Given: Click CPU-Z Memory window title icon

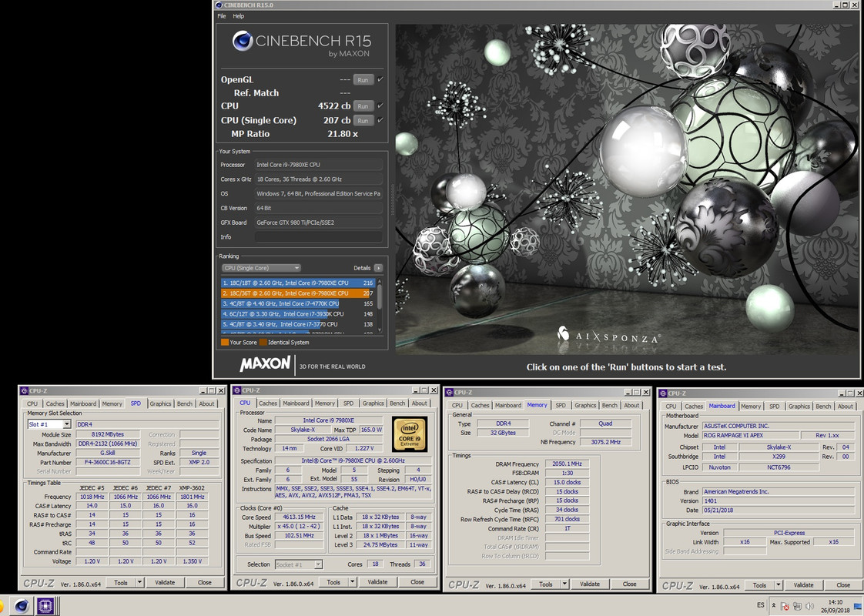Looking at the screenshot, I should coord(450,392).
